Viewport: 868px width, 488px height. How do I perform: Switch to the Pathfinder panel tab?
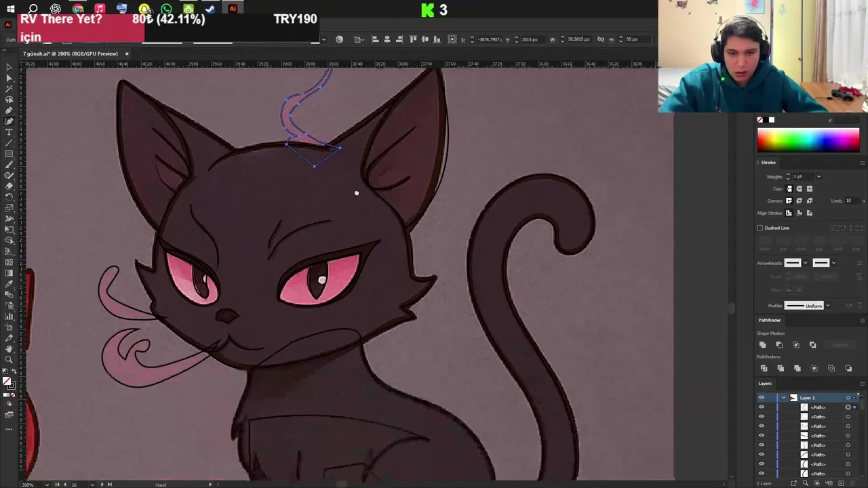(769, 320)
